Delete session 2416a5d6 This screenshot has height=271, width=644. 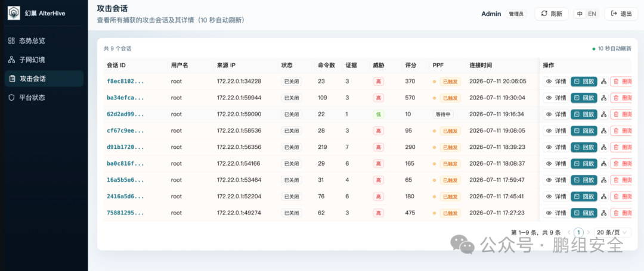[621, 197]
